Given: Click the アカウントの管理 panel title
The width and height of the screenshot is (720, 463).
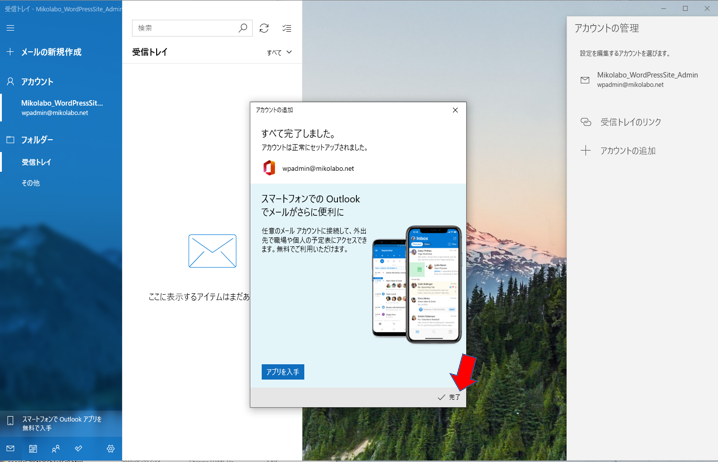Looking at the screenshot, I should [607, 28].
